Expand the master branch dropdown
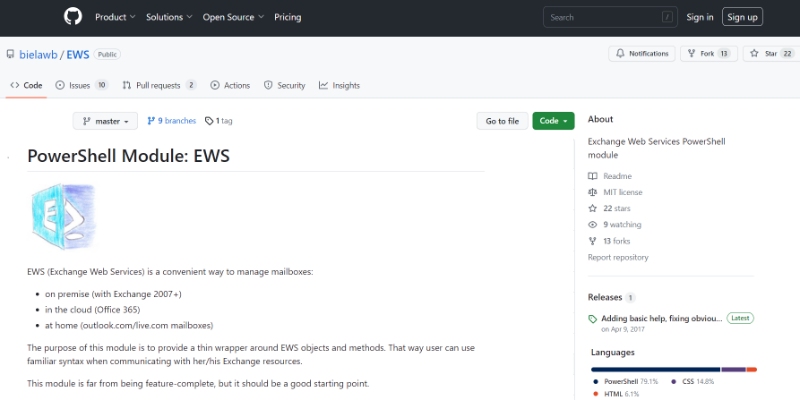Screen dimensions: 800x400 coord(105,121)
